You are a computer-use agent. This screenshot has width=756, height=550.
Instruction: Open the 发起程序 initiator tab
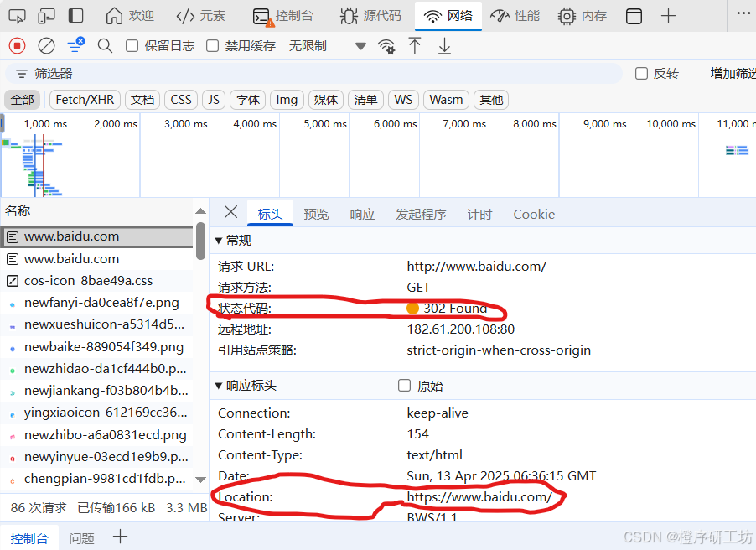click(x=421, y=214)
